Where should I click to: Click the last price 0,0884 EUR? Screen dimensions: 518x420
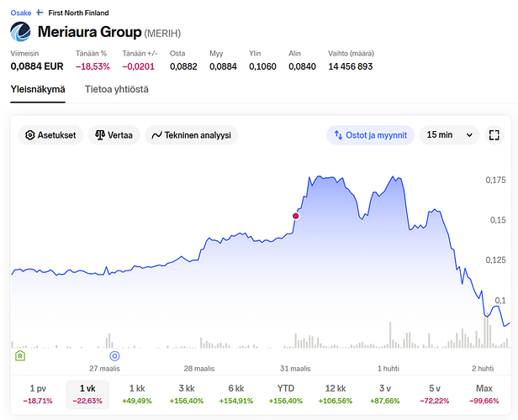(37, 66)
